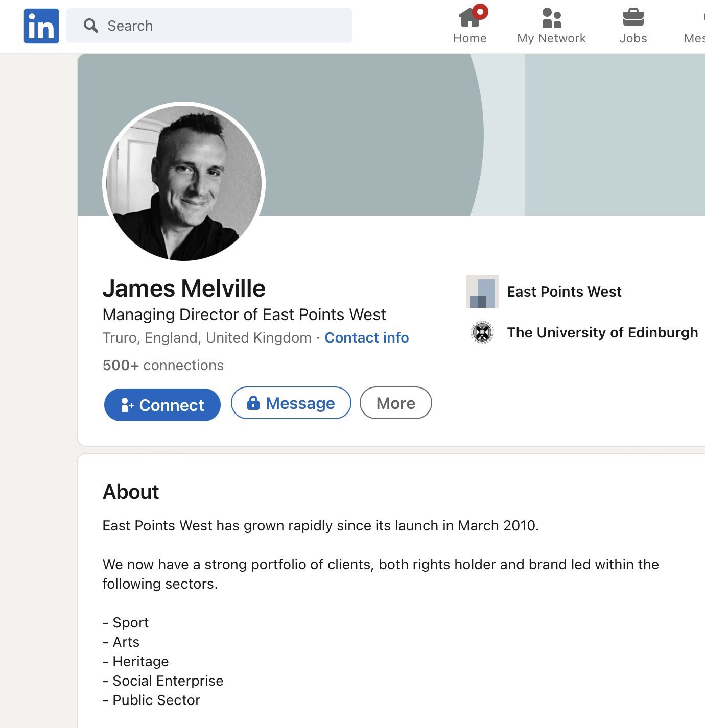Click the '- Public Sector' list line
This screenshot has height=728, width=705.
coord(151,700)
